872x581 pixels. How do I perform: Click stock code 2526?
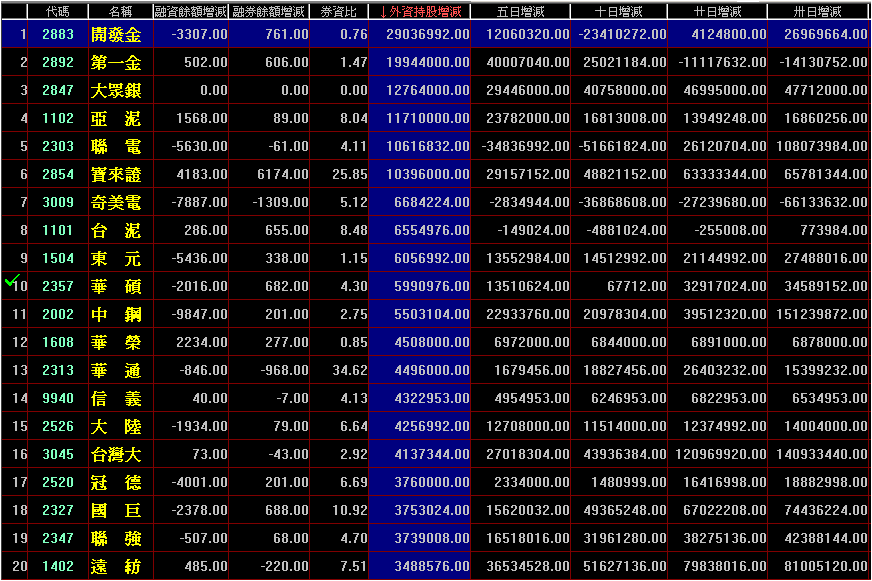pos(58,426)
